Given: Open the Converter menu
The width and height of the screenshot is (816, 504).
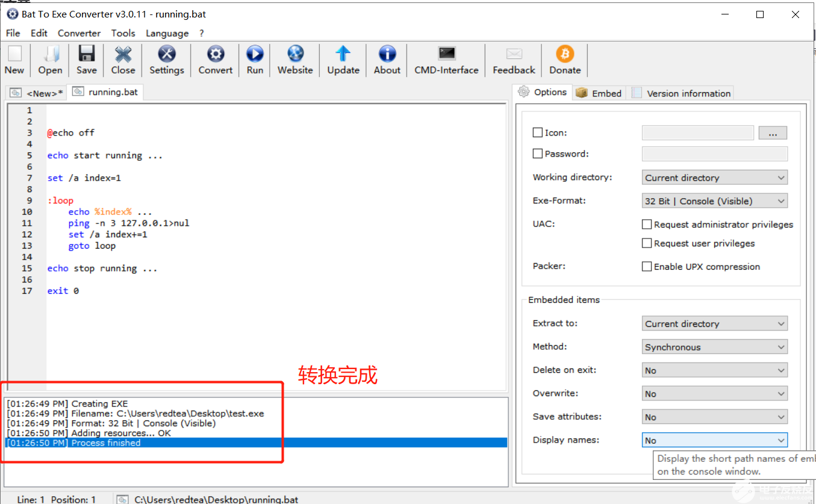Looking at the screenshot, I should tap(79, 33).
